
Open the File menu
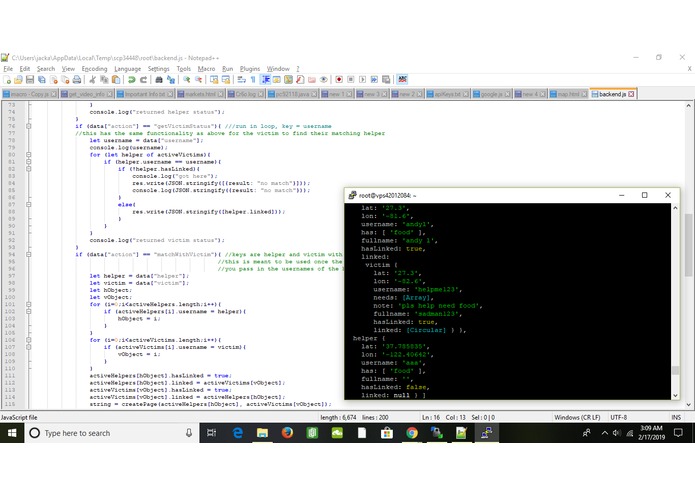click(x=8, y=69)
